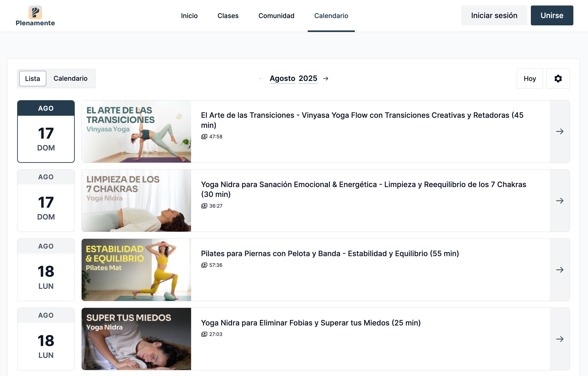Click the Iniciar sesión button
The image size is (588, 376).
(x=494, y=16)
